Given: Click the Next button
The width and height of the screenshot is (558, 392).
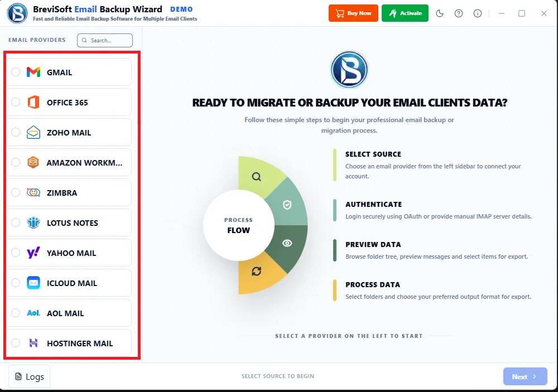Looking at the screenshot, I should (x=525, y=376).
